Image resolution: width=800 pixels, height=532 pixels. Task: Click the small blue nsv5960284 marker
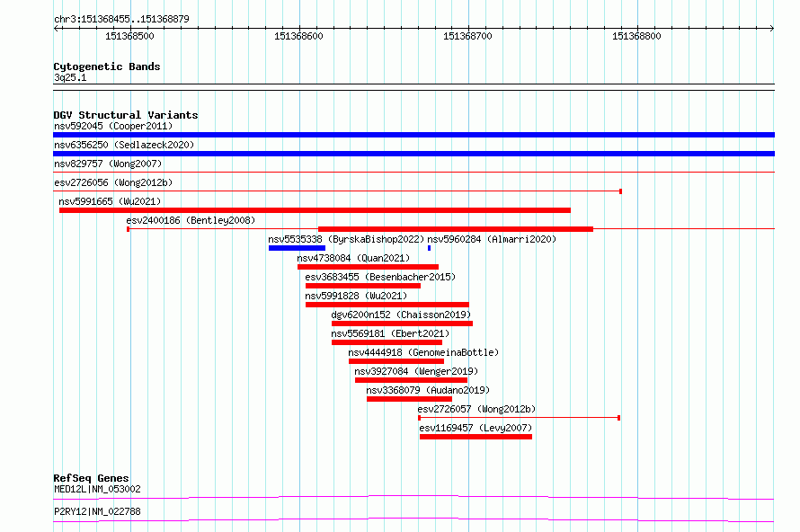[429, 248]
